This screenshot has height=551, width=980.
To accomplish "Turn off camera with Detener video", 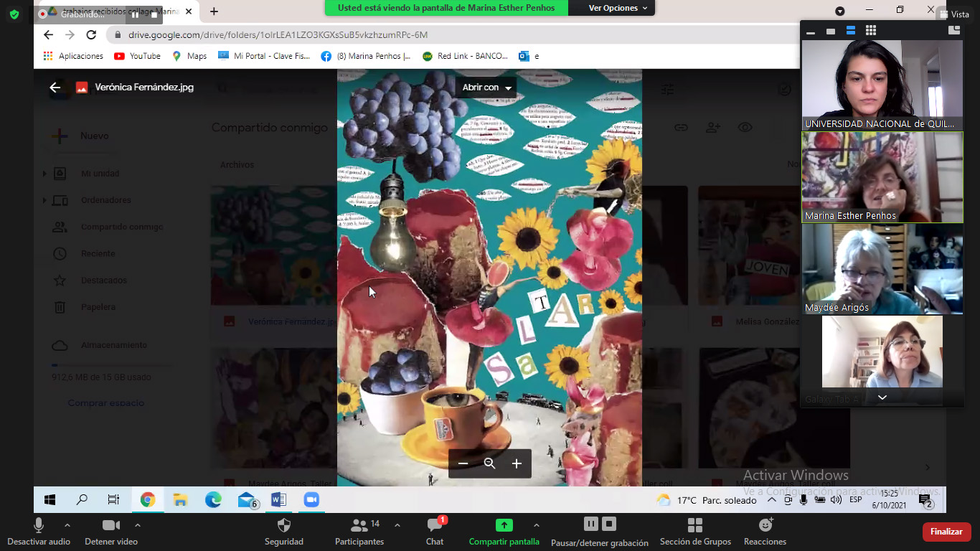I will tap(111, 531).
